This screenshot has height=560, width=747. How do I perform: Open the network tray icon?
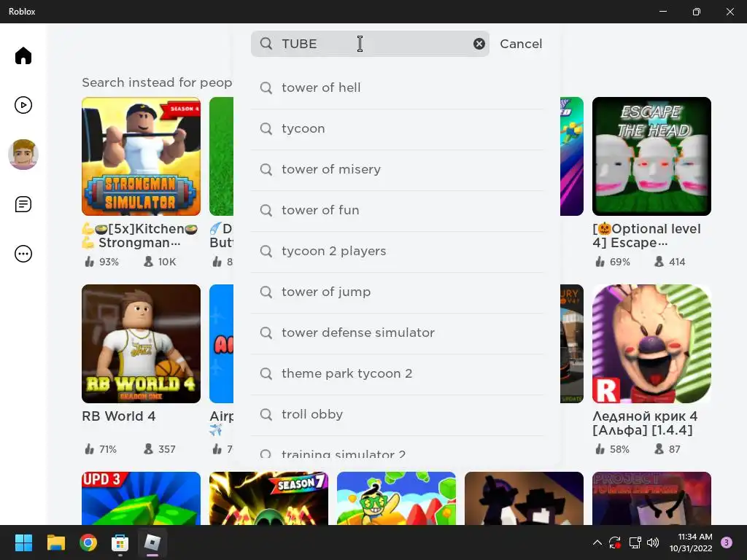[x=635, y=542]
